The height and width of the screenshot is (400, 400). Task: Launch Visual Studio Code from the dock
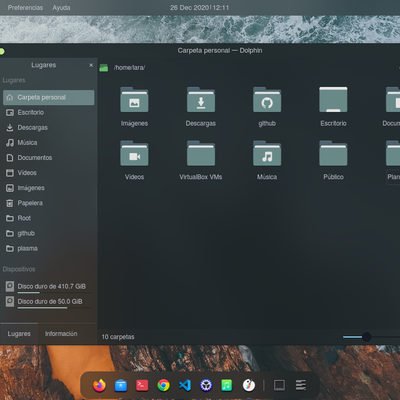185,385
